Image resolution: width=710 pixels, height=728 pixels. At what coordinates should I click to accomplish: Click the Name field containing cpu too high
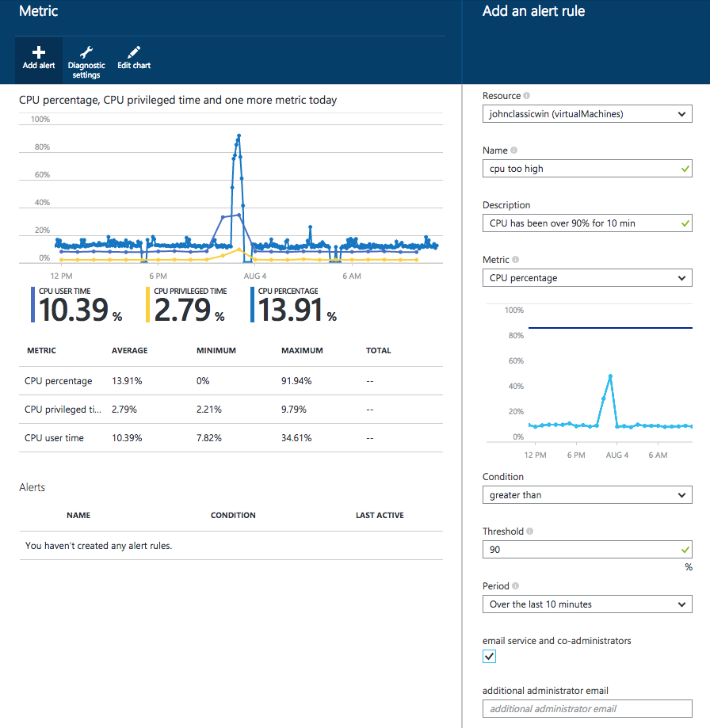pyautogui.click(x=580, y=169)
